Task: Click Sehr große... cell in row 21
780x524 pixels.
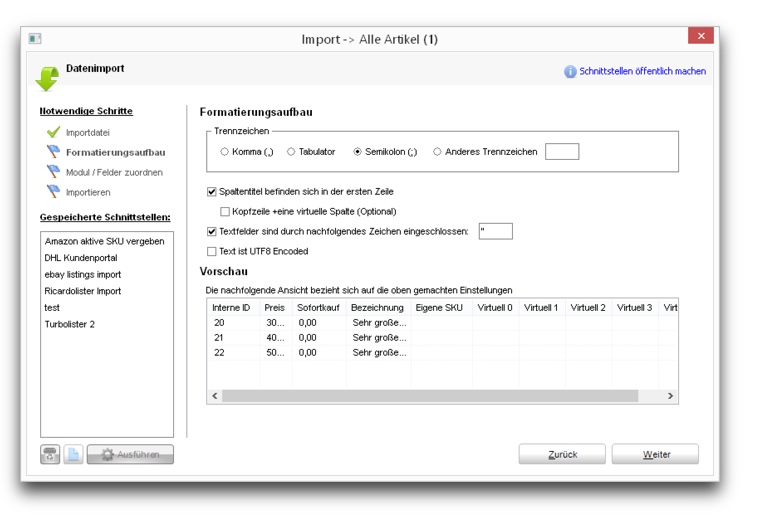Action: pyautogui.click(x=379, y=337)
